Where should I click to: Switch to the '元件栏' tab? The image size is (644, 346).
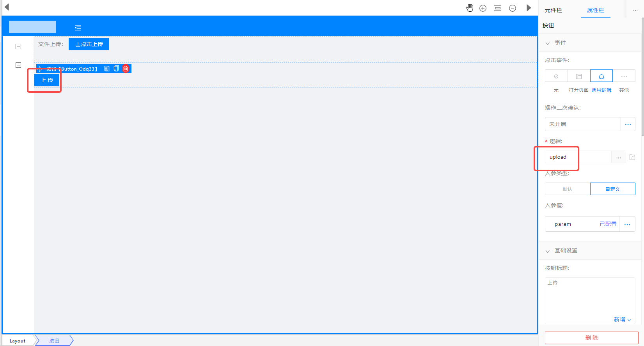(x=554, y=10)
